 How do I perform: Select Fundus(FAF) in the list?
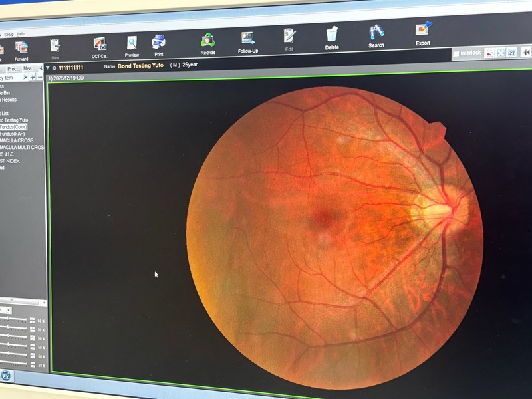pyautogui.click(x=13, y=134)
